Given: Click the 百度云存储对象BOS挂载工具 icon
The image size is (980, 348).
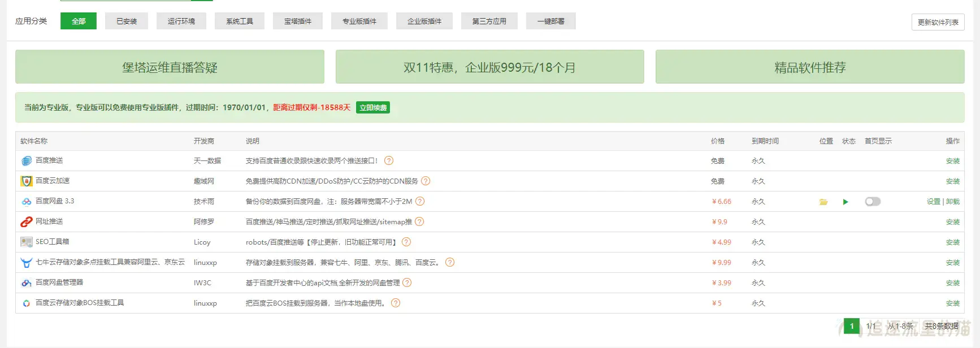Looking at the screenshot, I should (27, 303).
